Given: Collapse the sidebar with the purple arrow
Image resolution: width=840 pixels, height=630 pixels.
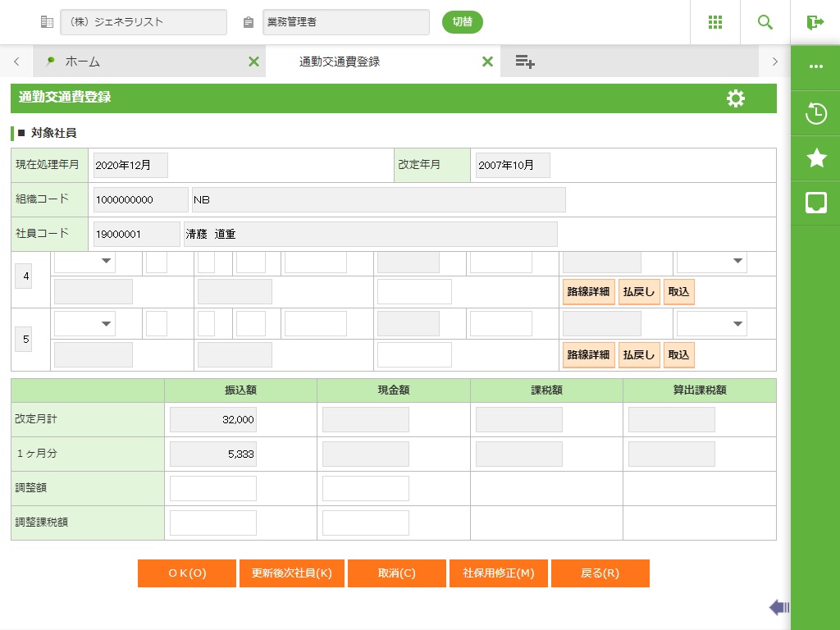Looking at the screenshot, I should [778, 607].
